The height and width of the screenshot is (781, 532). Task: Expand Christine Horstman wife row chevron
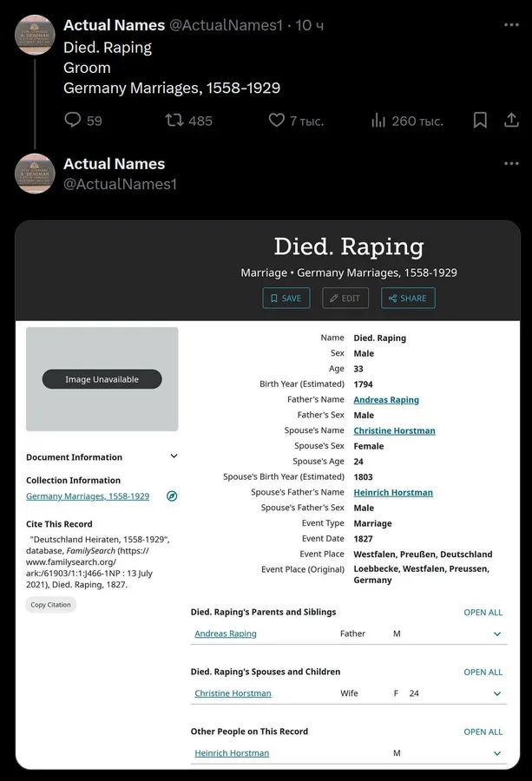point(497,694)
